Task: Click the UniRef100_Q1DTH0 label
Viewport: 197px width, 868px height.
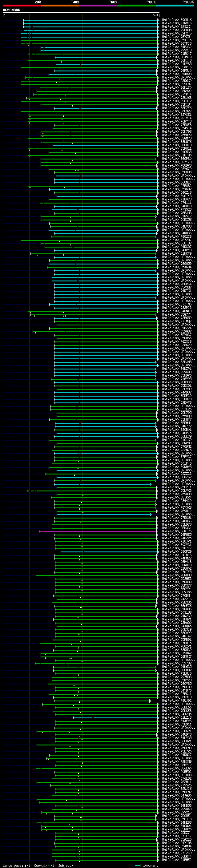Action: pyautogui.click(x=176, y=155)
